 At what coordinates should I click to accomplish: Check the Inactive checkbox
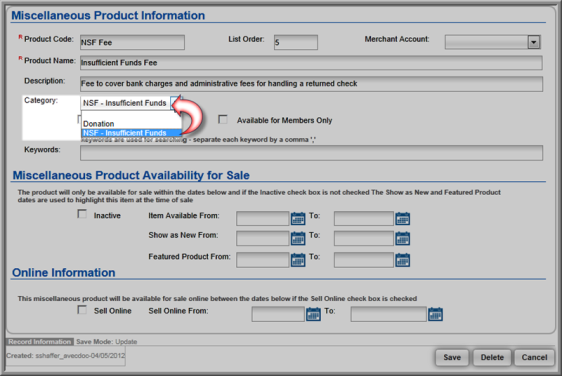82,214
